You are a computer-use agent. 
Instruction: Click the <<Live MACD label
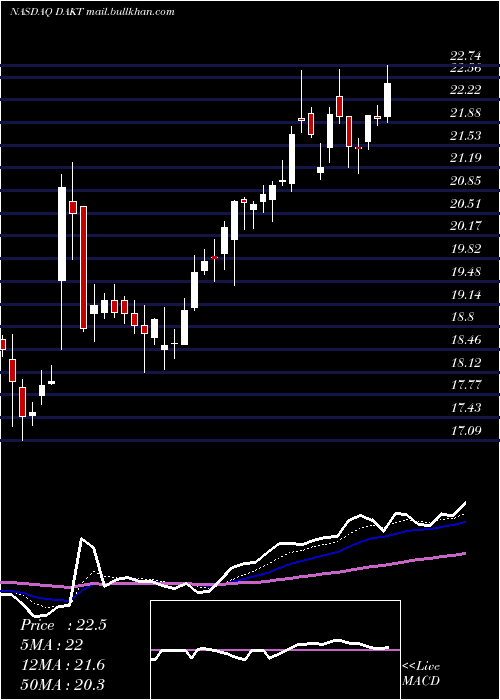tap(421, 674)
